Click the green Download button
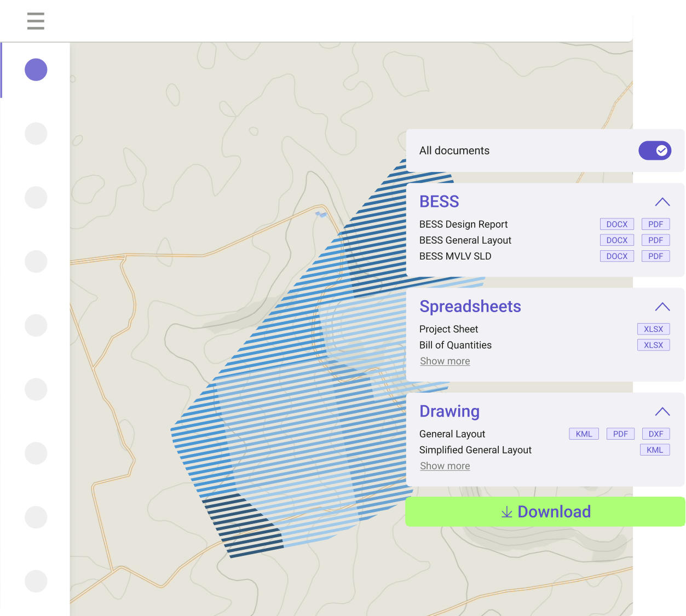This screenshot has width=686, height=616. click(x=545, y=512)
